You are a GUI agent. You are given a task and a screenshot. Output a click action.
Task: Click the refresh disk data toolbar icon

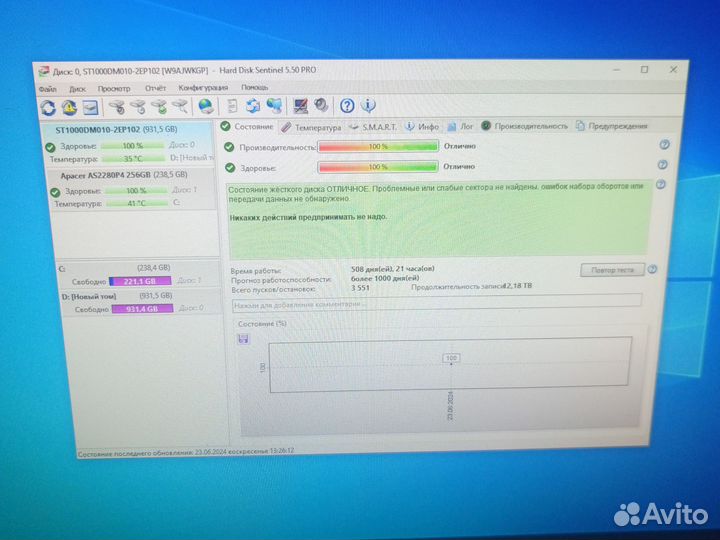(x=48, y=107)
